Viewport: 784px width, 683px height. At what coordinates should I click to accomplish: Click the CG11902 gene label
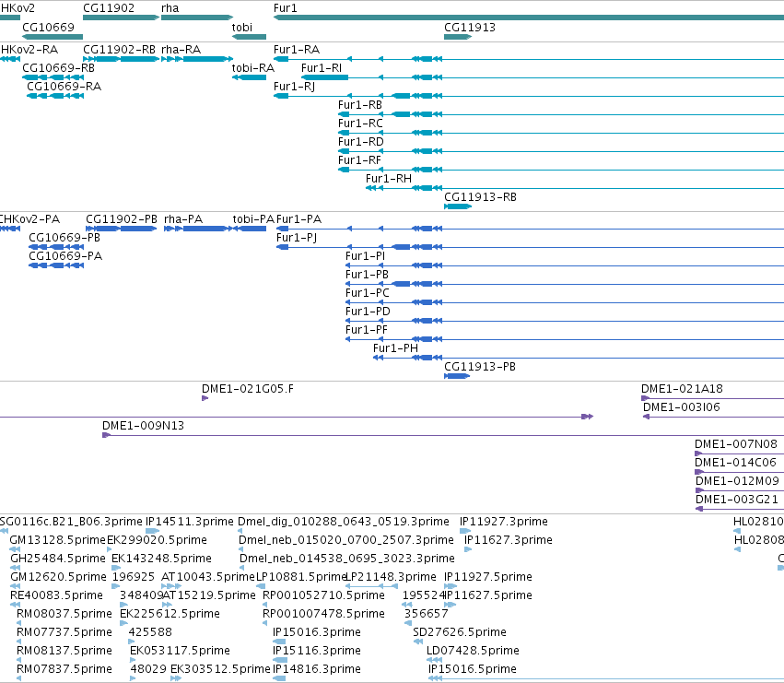tap(109, 8)
